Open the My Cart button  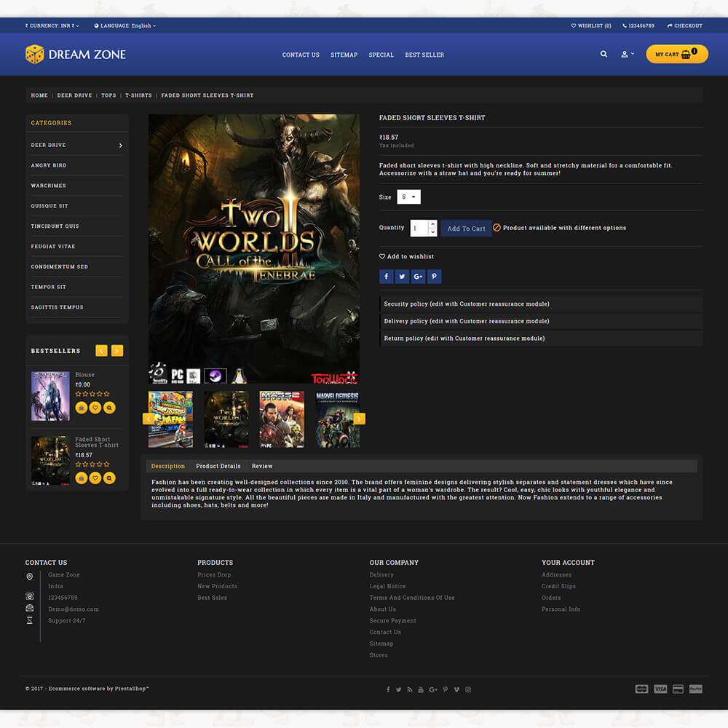676,55
